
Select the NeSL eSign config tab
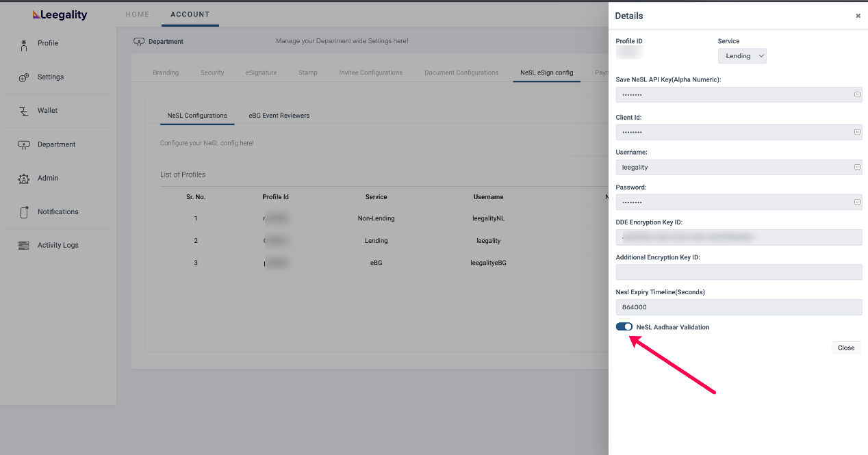(x=547, y=73)
